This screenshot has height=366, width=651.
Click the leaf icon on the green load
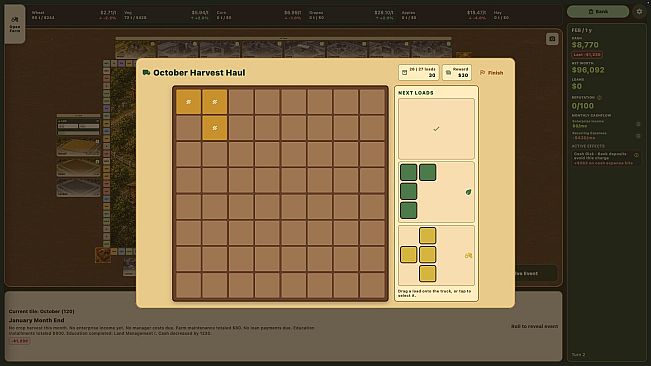(x=468, y=192)
